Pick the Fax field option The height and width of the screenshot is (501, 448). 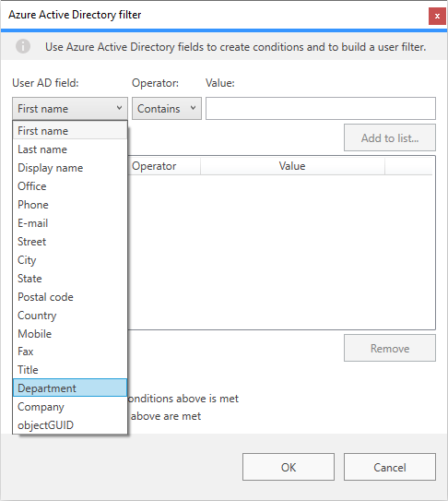tap(70, 352)
